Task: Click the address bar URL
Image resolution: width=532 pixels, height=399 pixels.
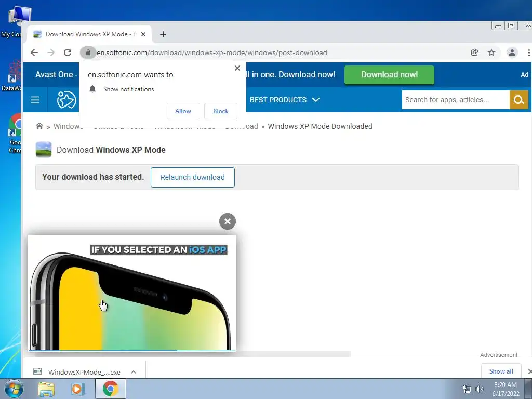Action: [x=212, y=52]
